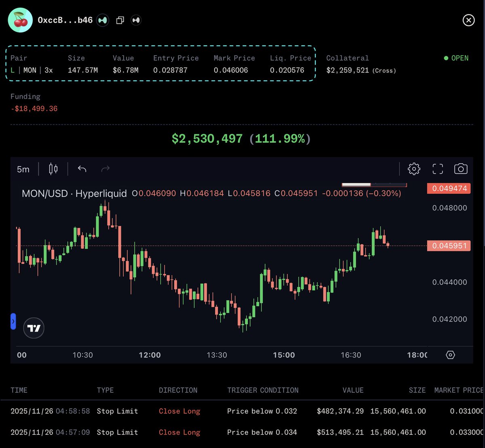This screenshot has height=448, width=485.
Task: Click the TradingView logo on the chart
Action: coord(34,328)
